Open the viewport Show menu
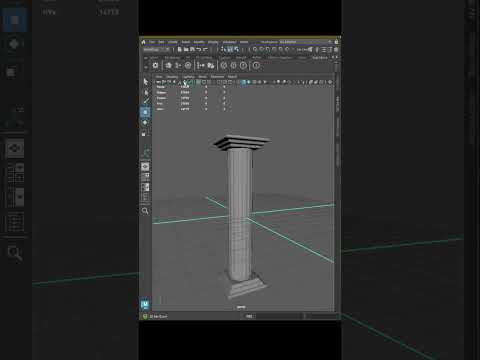 [x=202, y=77]
